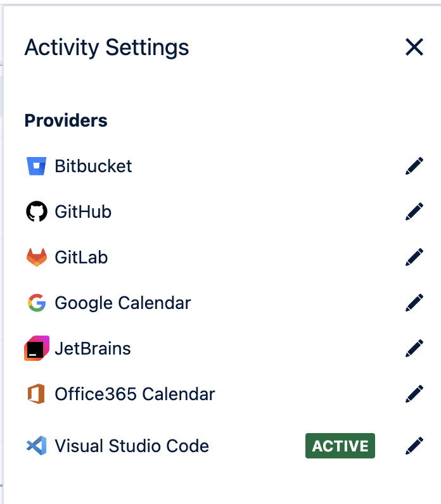
Task: Select the Bitbucket provider name
Action: (x=93, y=167)
